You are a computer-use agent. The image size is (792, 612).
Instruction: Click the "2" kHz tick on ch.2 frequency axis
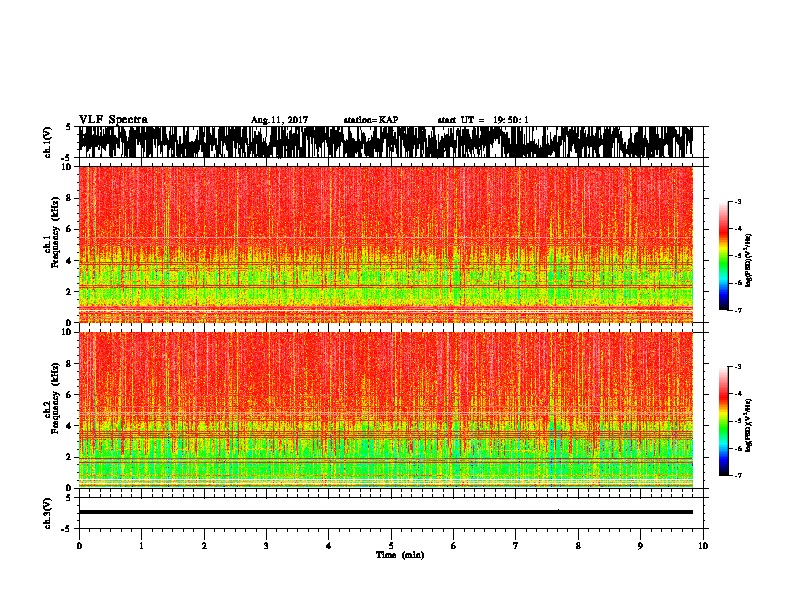71,457
